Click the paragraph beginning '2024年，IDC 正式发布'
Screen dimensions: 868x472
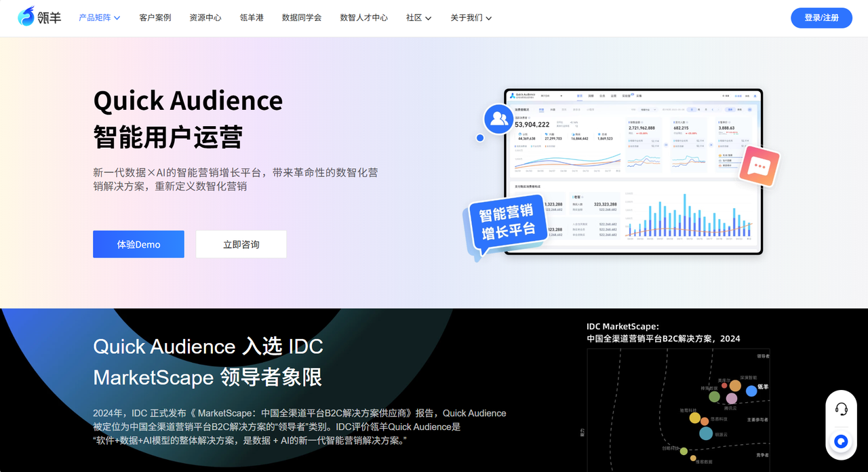[300, 427]
